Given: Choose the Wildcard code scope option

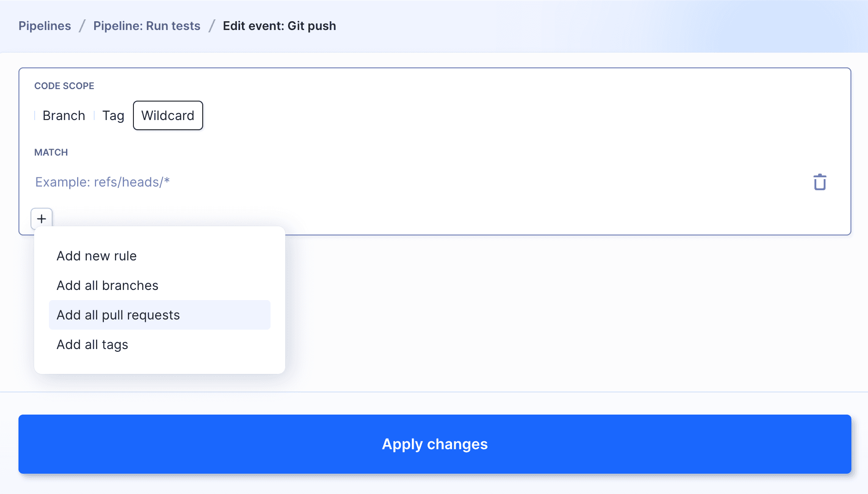Looking at the screenshot, I should click(x=168, y=115).
